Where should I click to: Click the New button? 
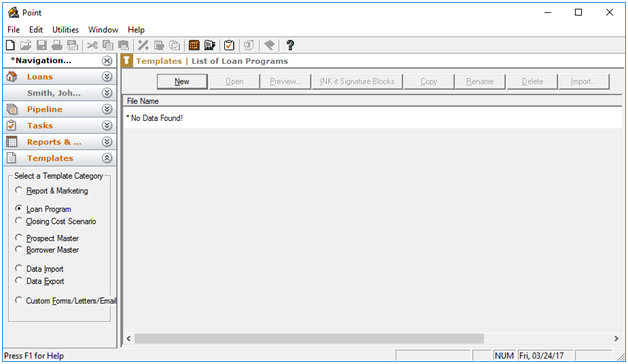182,81
